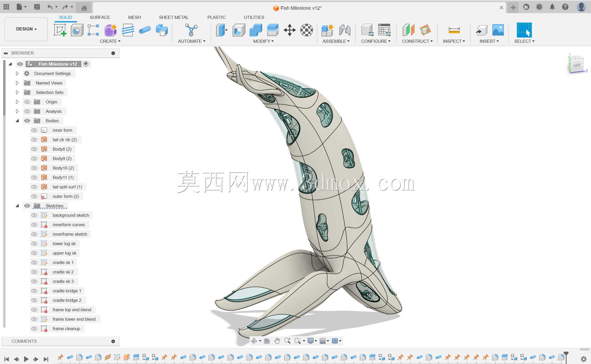Show the outer form body
The image size is (591, 364).
tap(34, 196)
